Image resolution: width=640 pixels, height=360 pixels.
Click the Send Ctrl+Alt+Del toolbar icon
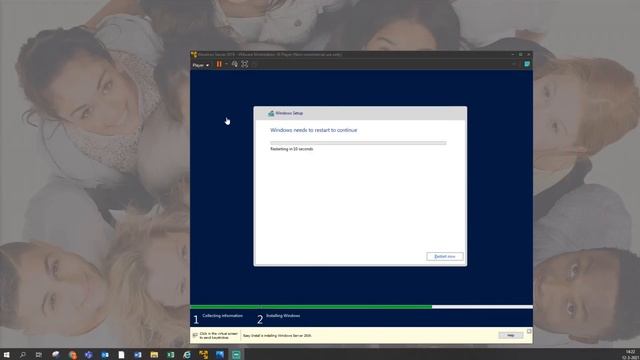235,64
